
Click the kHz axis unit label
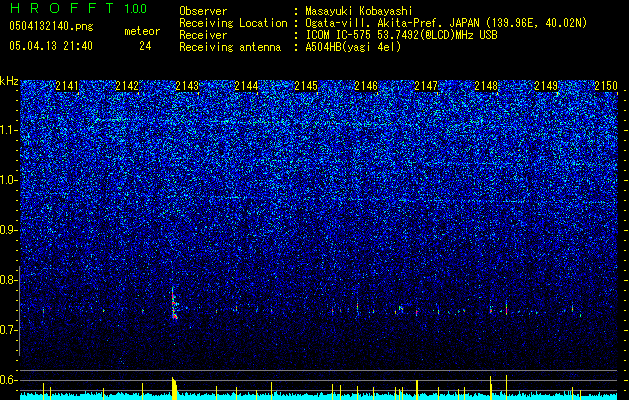(9, 81)
